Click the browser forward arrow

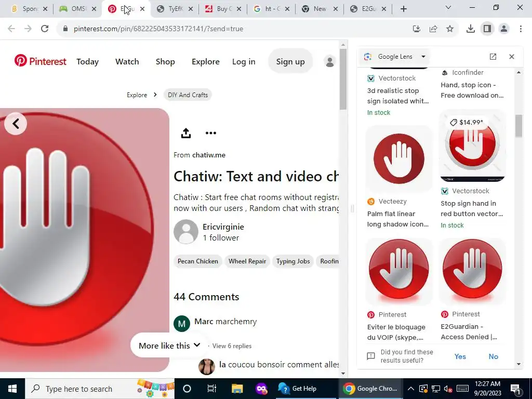(x=28, y=29)
